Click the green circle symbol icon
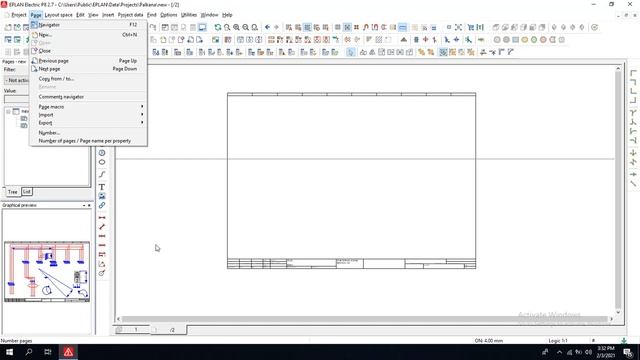This screenshot has height=360, width=640. (534, 40)
